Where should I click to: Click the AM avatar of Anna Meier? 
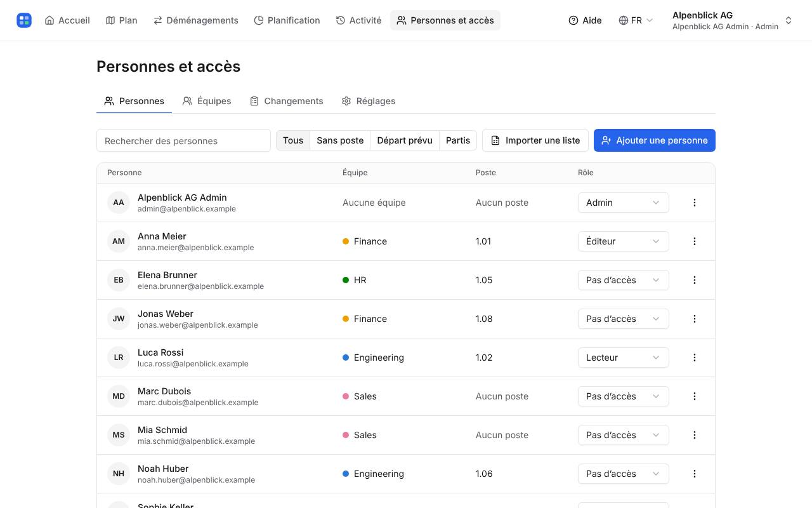[119, 241]
